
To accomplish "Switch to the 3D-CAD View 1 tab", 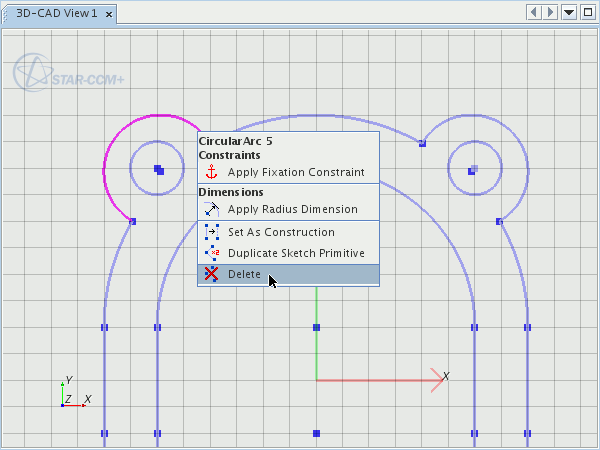I will 56,14.
